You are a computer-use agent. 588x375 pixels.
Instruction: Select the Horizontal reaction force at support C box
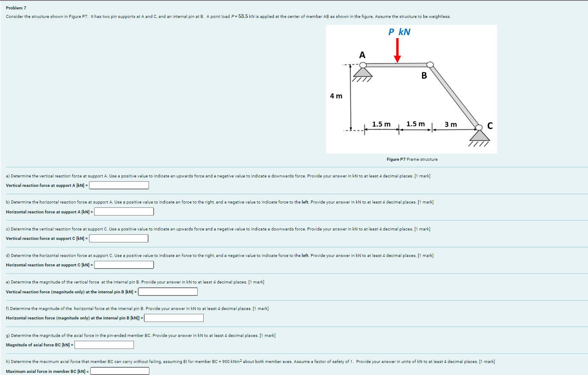pyautogui.click(x=124, y=264)
